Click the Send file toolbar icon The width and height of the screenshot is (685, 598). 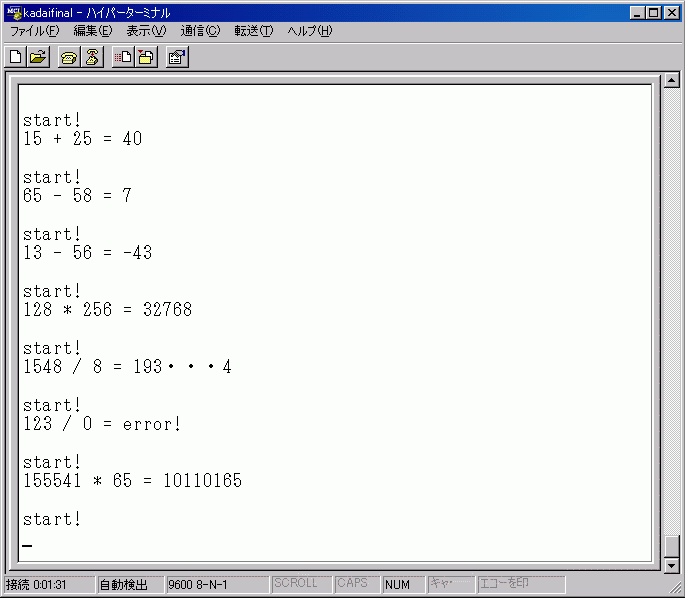pyautogui.click(x=123, y=57)
